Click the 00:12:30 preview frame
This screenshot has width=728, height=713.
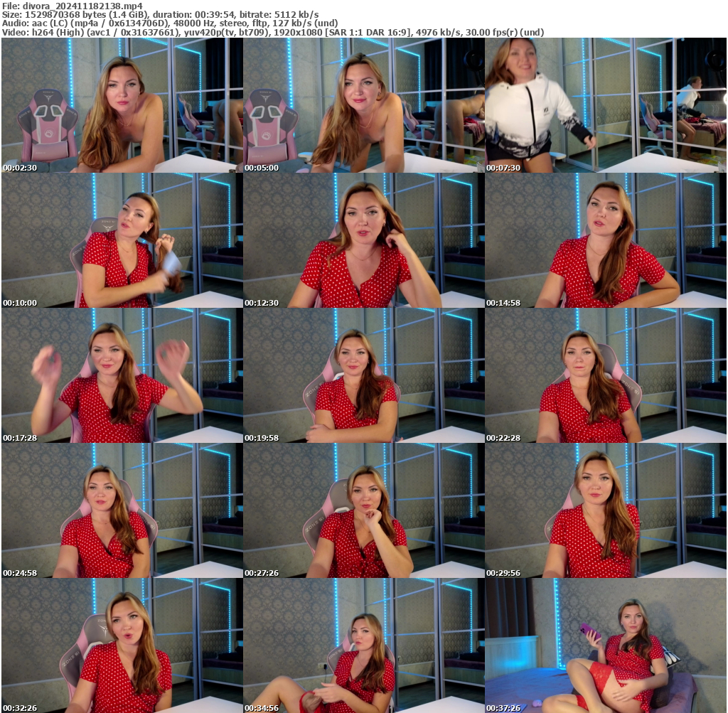pyautogui.click(x=363, y=240)
